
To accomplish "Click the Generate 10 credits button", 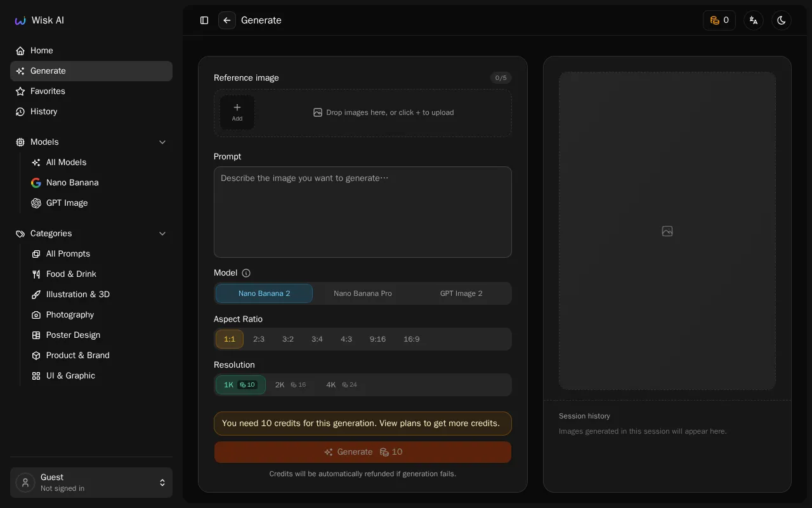I will [x=363, y=452].
